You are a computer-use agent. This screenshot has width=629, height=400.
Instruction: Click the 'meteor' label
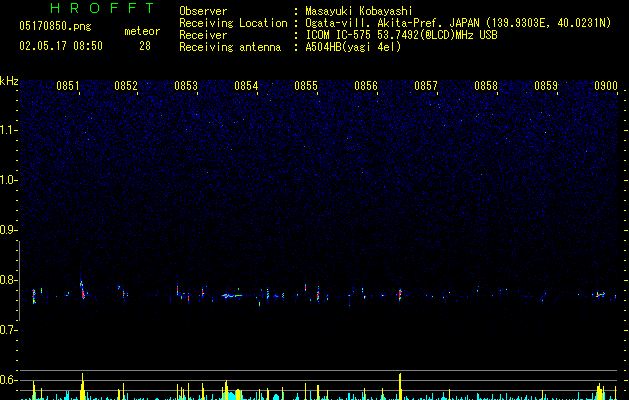142,31
